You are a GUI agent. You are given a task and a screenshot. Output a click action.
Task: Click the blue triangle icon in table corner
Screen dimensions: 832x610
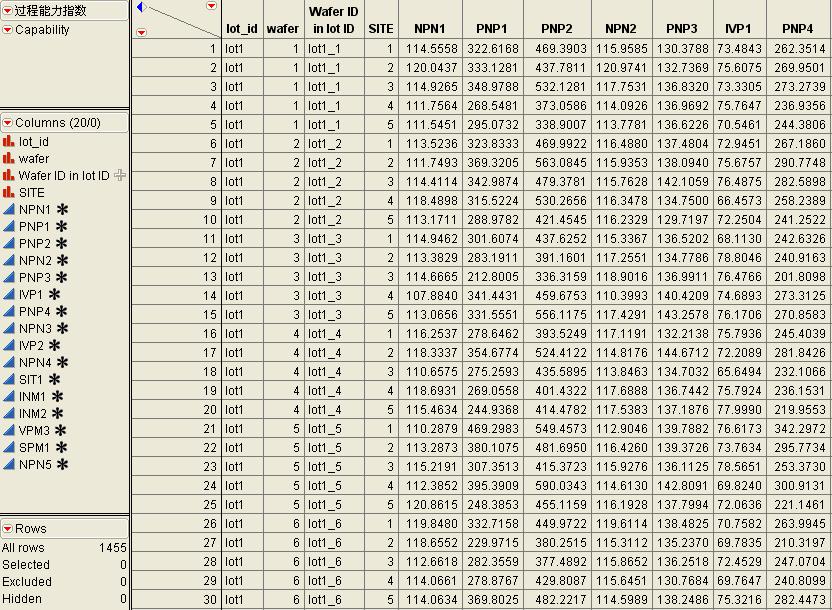click(x=141, y=7)
